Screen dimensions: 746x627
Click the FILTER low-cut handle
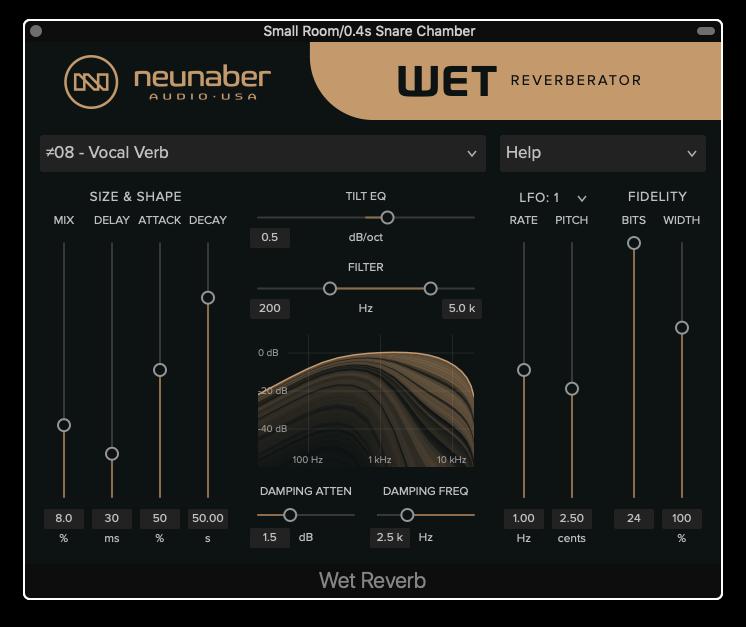tap(330, 288)
